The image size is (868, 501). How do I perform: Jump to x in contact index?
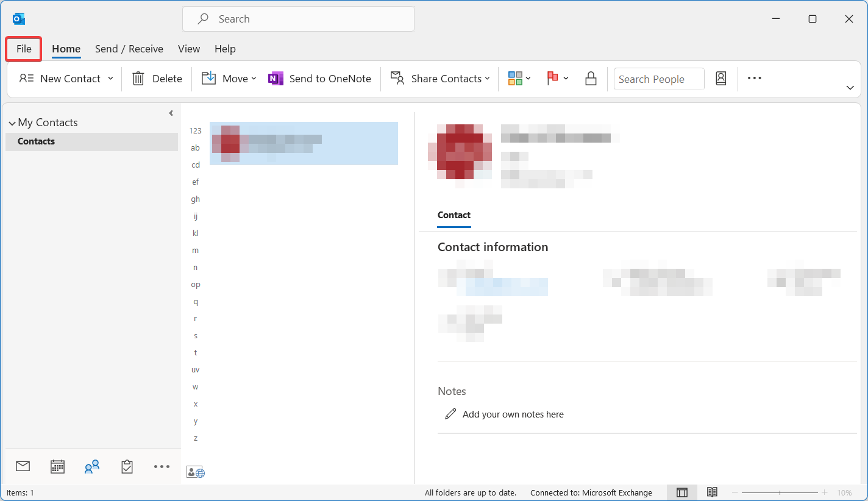coord(195,404)
